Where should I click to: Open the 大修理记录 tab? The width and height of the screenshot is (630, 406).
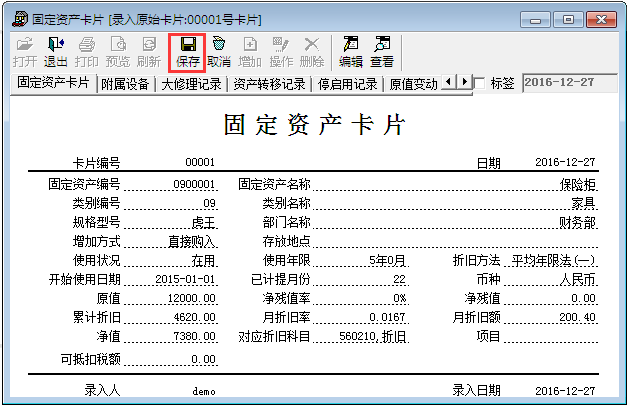(191, 84)
